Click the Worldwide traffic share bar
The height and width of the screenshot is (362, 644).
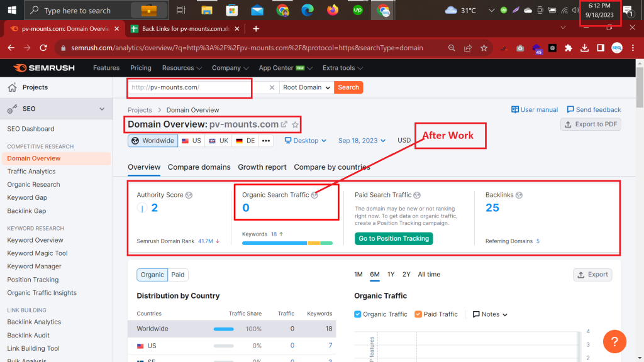[223, 329]
